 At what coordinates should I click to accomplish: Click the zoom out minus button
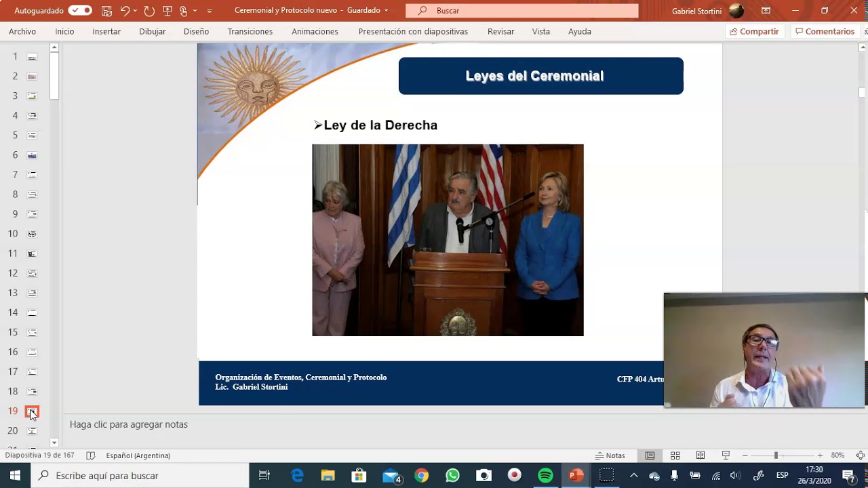pyautogui.click(x=745, y=455)
